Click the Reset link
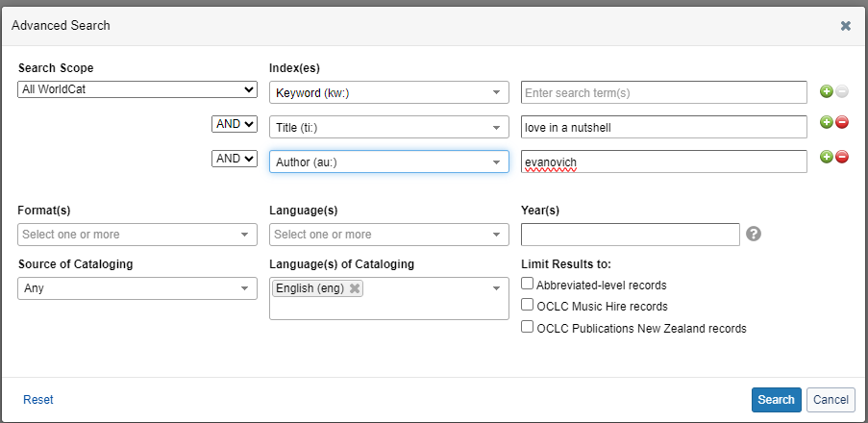The width and height of the screenshot is (868, 423). [x=38, y=400]
